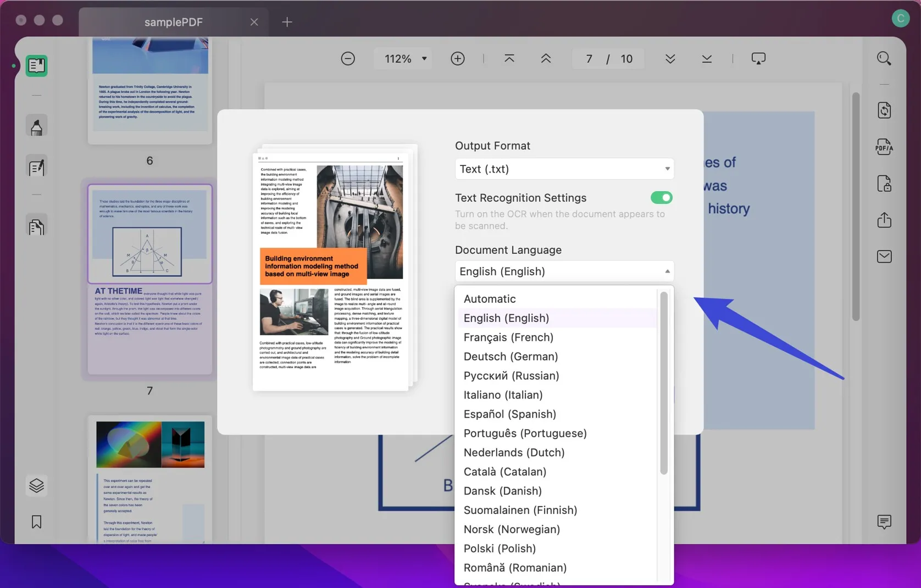The height and width of the screenshot is (588, 921).
Task: Open the protect PDF lock icon
Action: click(884, 184)
